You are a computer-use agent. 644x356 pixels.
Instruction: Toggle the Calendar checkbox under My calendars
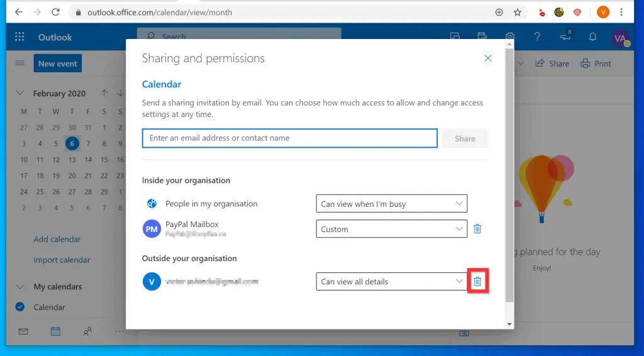pos(20,307)
